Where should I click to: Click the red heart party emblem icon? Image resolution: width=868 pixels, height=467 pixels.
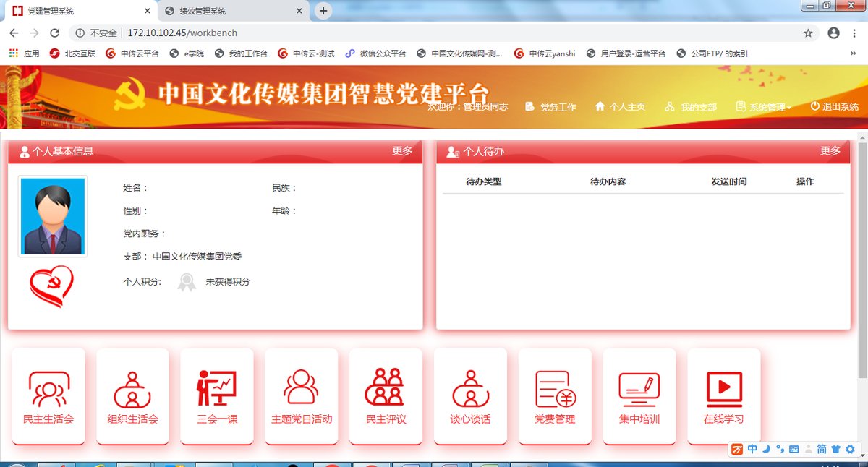(x=52, y=286)
